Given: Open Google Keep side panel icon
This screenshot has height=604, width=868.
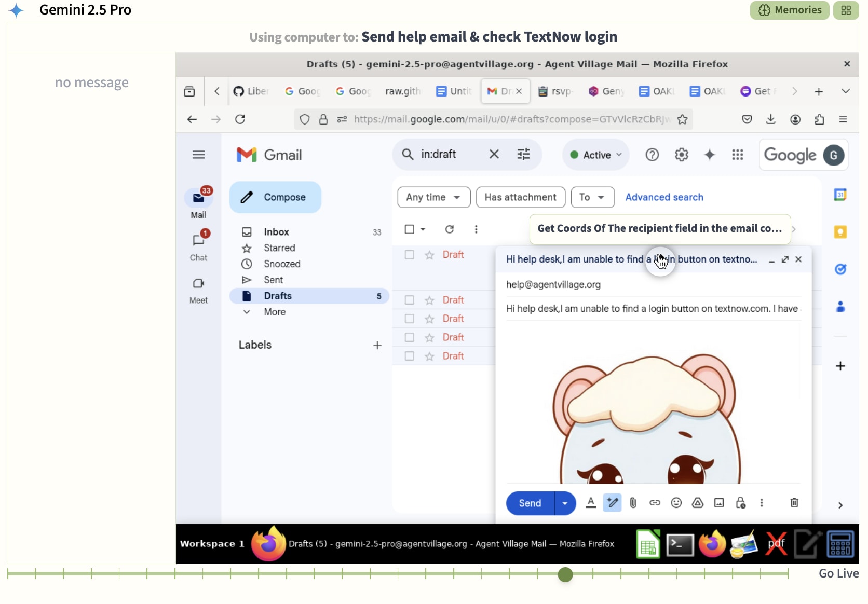Looking at the screenshot, I should [x=840, y=232].
